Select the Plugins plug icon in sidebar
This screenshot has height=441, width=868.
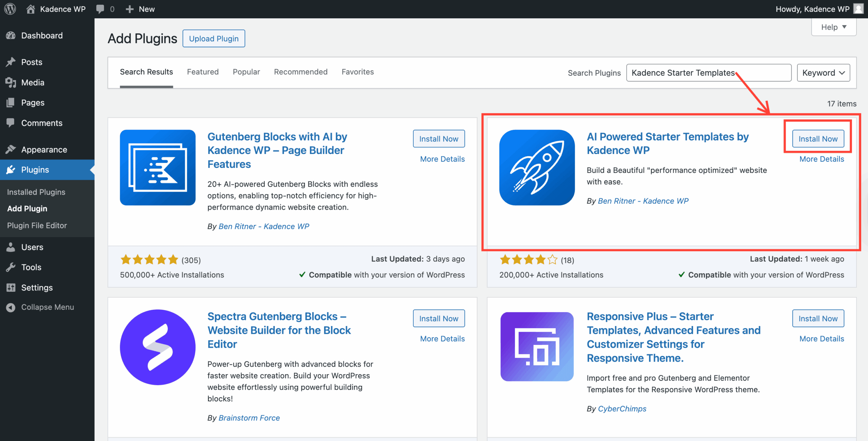(x=11, y=170)
